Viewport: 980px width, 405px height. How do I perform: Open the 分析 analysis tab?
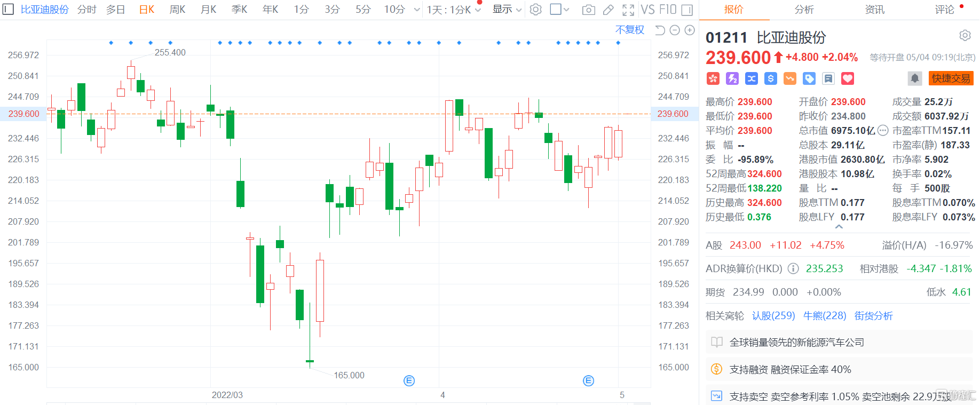[x=804, y=10]
